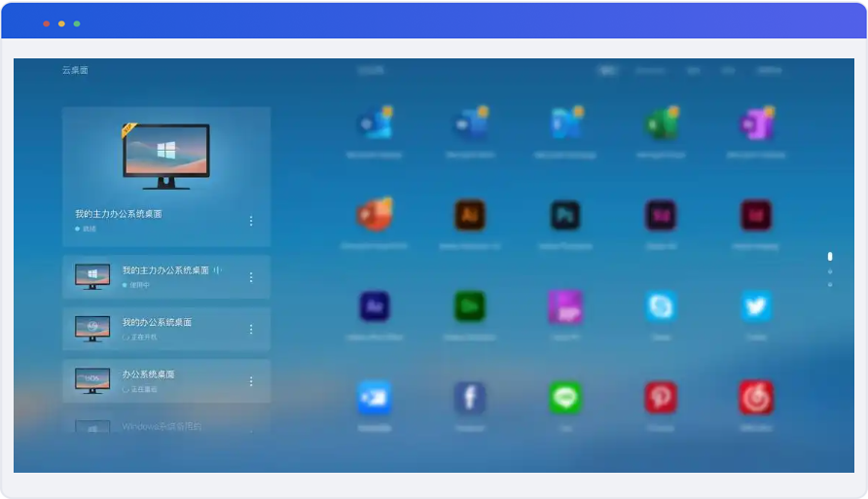This screenshot has width=868, height=499.
Task: Click the 我的主力办公系统桌面 title above 就绪
Action: pos(119,214)
